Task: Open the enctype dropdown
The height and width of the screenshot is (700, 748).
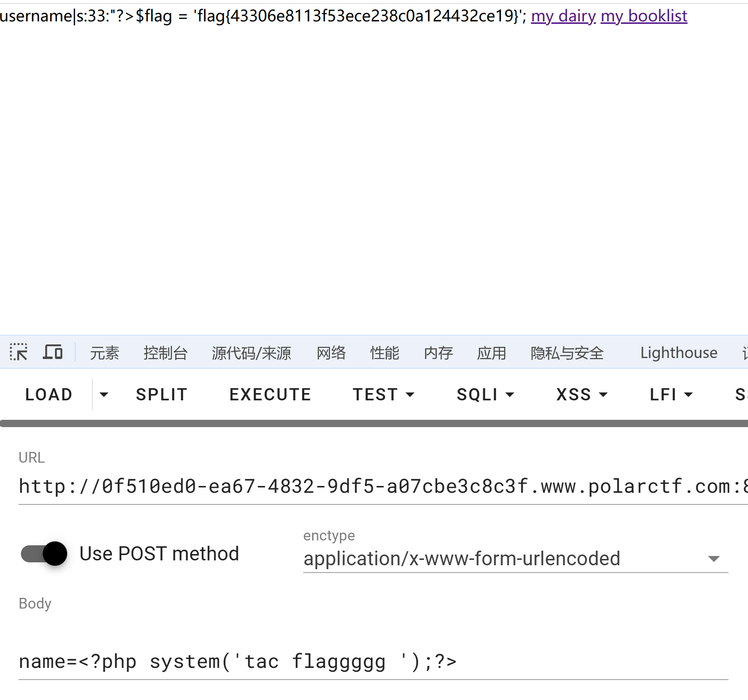Action: point(515,558)
